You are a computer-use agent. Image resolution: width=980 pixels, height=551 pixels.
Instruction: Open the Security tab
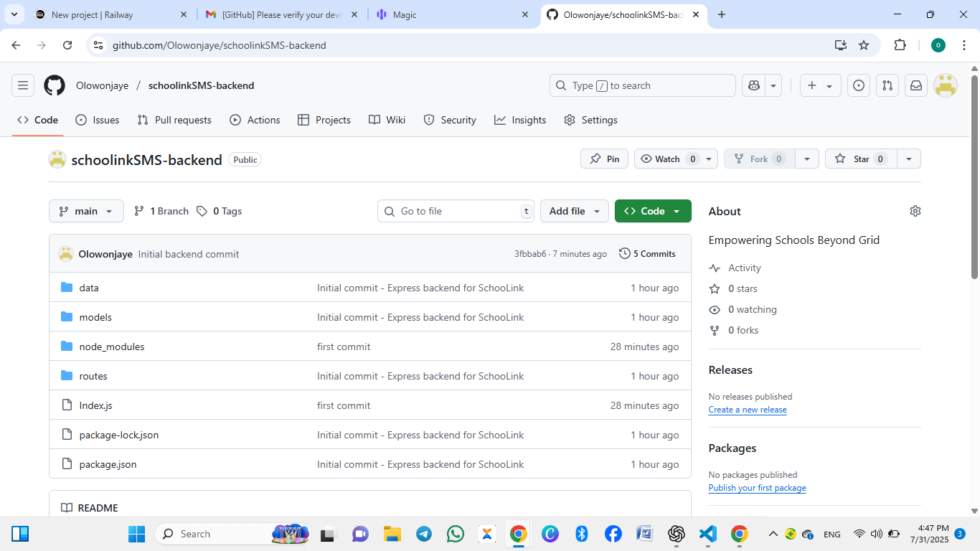point(450,120)
